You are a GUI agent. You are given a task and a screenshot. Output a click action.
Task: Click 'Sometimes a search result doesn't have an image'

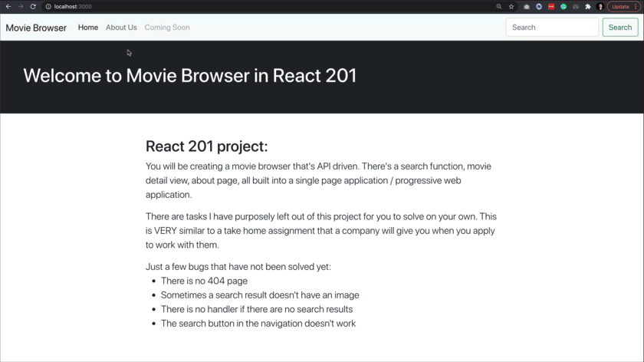point(260,295)
